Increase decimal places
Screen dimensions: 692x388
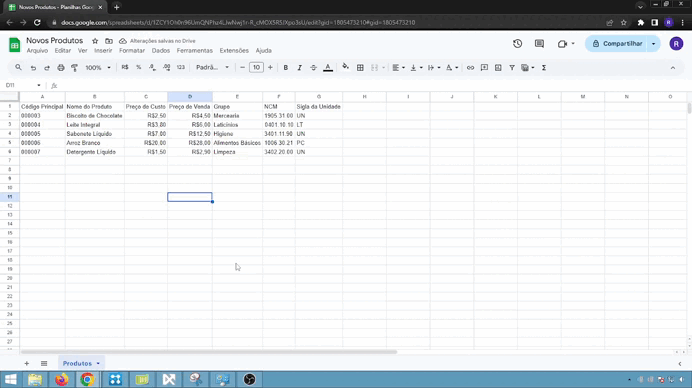click(166, 68)
